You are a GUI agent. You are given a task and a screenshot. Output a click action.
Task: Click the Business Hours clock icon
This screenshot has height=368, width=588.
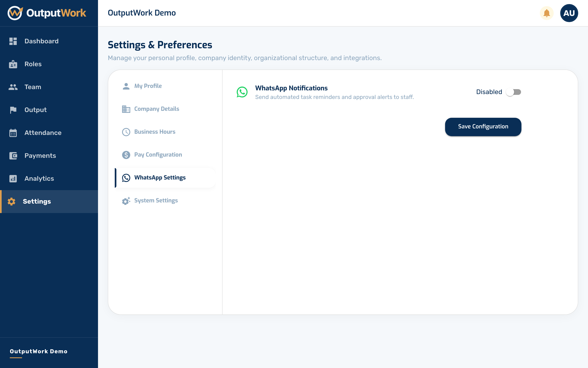point(126,132)
